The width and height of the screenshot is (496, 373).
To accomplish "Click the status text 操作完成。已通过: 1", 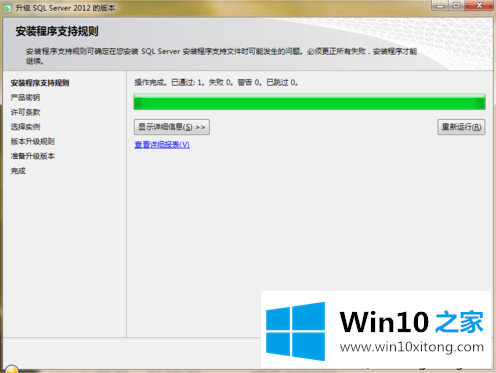I will click(x=169, y=82).
